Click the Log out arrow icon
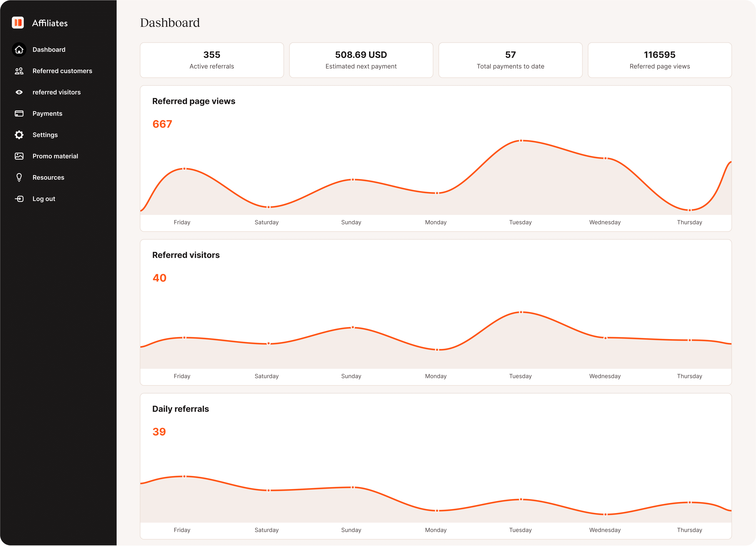 (19, 198)
